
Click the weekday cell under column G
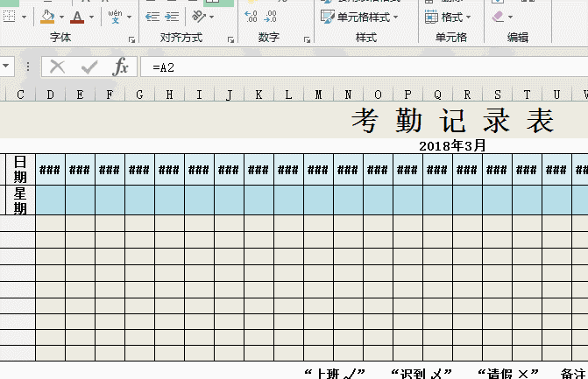click(139, 200)
